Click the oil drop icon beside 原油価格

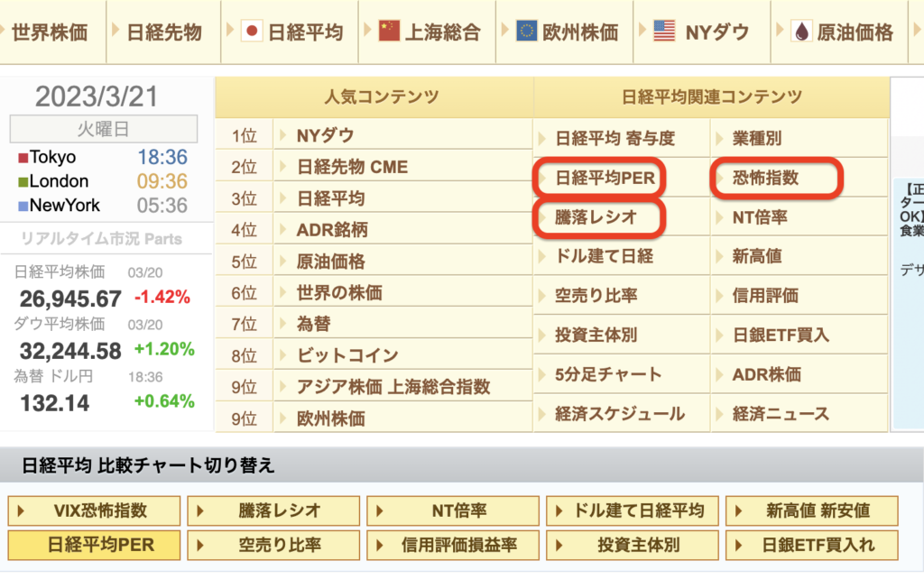point(801,32)
